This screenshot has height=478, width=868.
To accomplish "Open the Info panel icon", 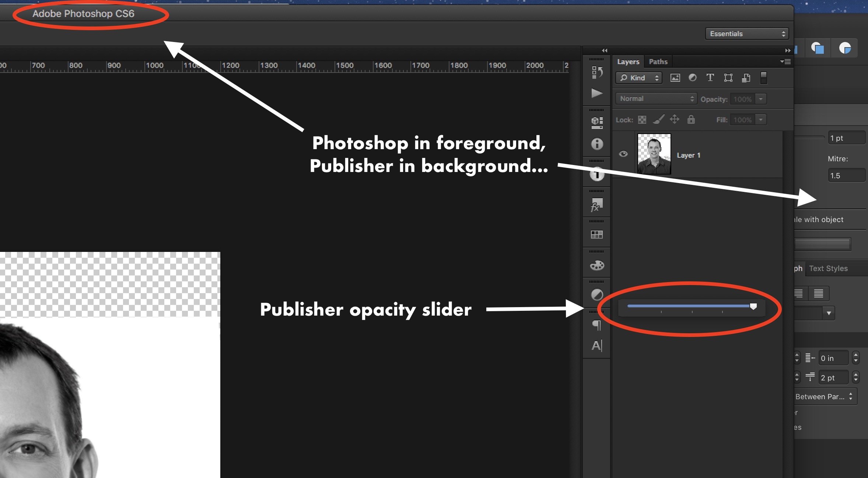I will [597, 144].
